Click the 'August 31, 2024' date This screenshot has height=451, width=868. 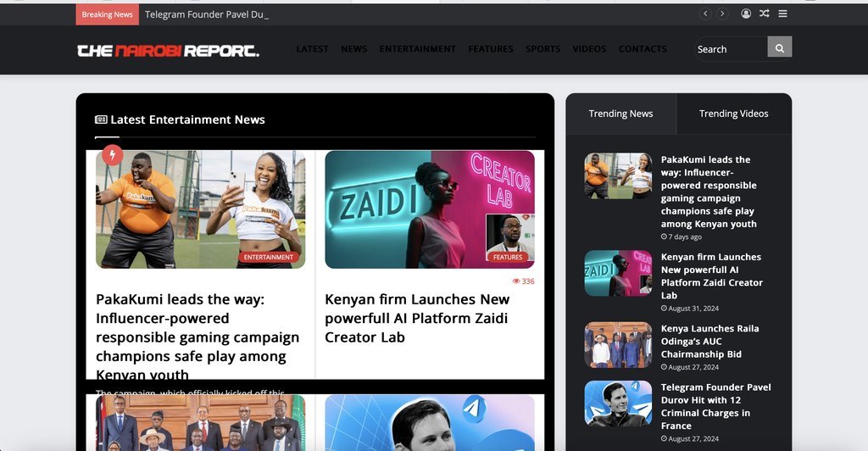point(690,309)
